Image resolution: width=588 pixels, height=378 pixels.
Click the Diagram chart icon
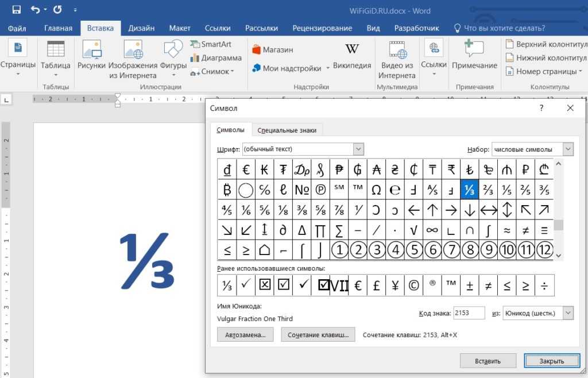[216, 58]
